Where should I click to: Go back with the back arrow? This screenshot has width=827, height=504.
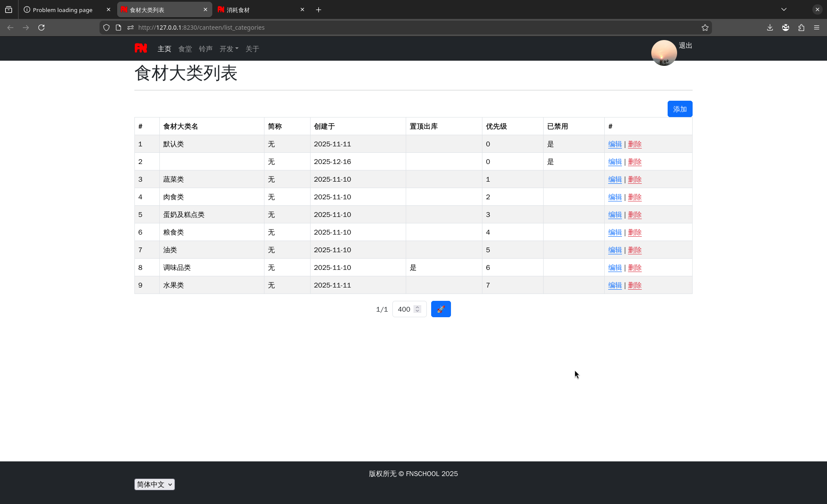coord(10,27)
